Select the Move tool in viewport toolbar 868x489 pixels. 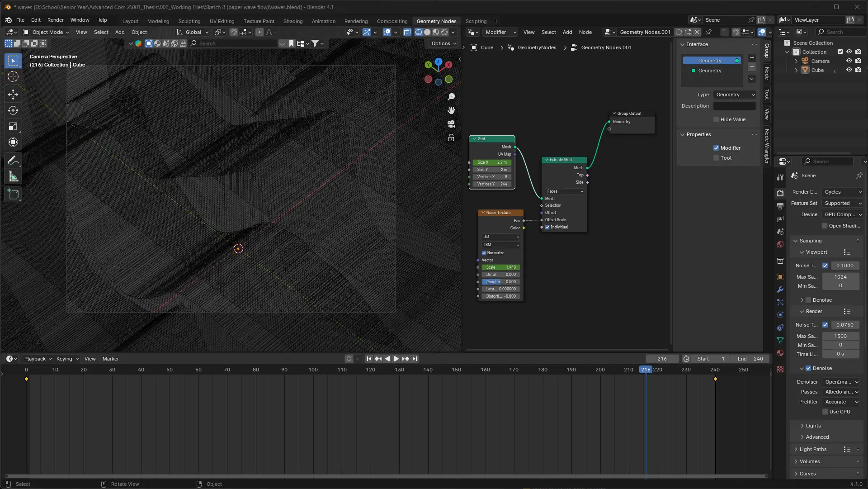pos(13,94)
